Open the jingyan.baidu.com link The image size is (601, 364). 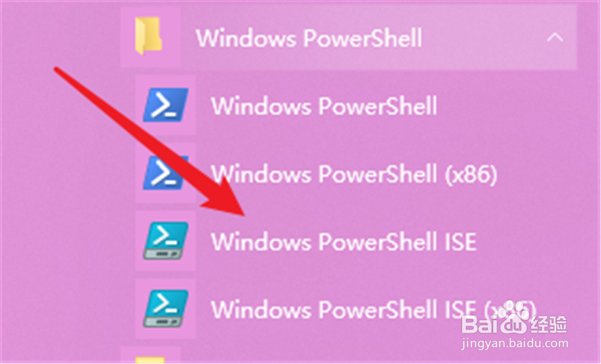click(514, 344)
